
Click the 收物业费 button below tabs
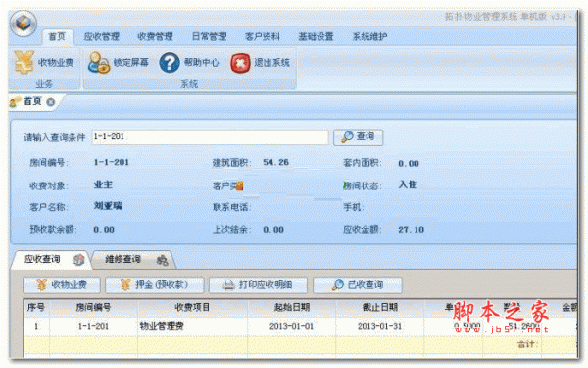(62, 285)
